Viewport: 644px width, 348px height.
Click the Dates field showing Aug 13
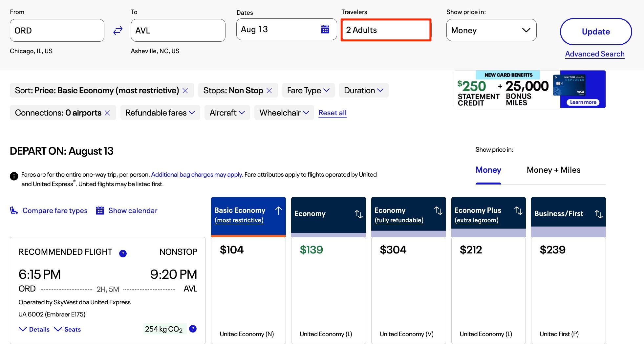tap(287, 29)
